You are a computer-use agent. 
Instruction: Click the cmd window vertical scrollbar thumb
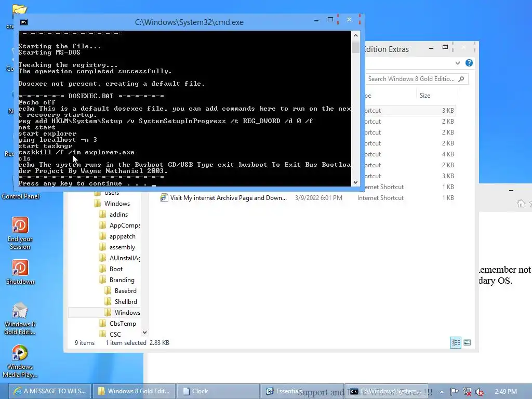point(355,46)
